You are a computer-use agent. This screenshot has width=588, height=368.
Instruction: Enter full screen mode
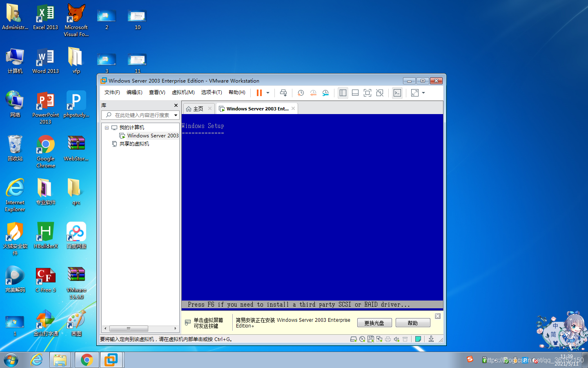(x=367, y=93)
